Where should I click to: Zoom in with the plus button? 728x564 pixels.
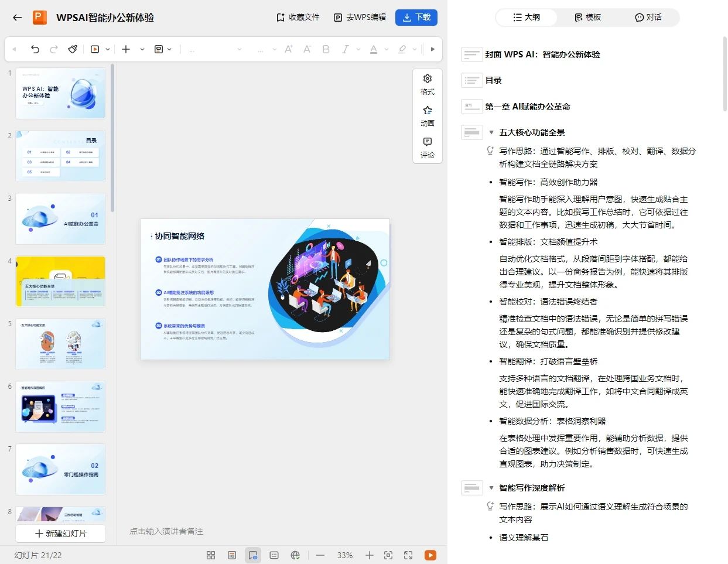tap(370, 555)
